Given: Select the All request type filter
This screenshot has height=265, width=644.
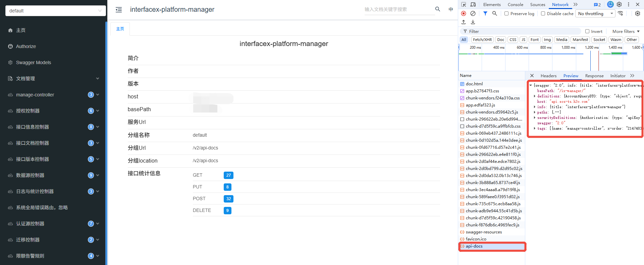Looking at the screenshot, I should click(464, 40).
